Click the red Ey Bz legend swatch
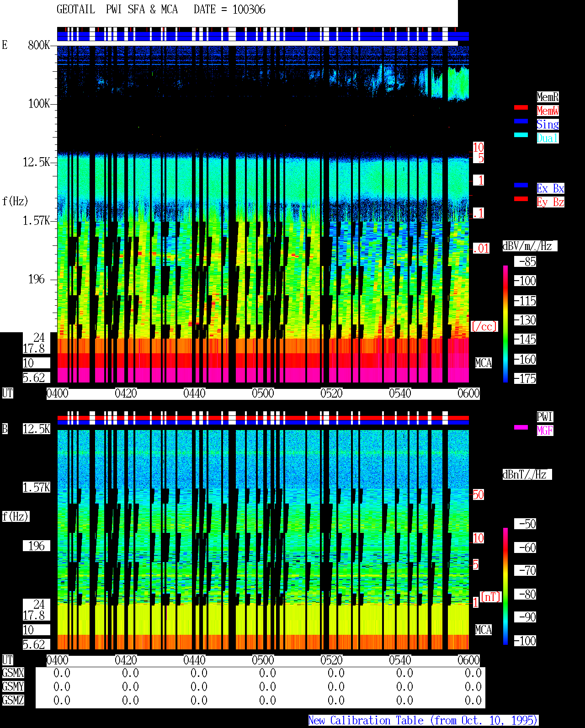This screenshot has width=585, height=728. [521, 199]
